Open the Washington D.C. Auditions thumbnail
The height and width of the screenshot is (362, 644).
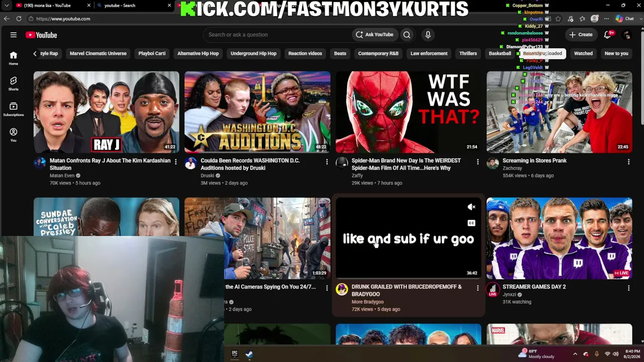(x=257, y=112)
